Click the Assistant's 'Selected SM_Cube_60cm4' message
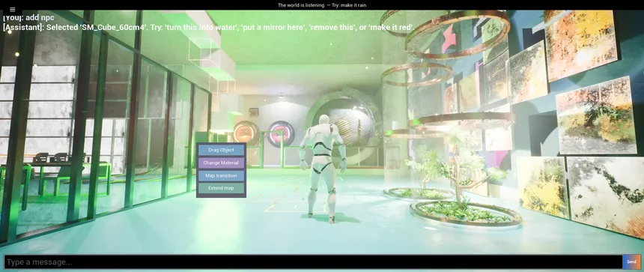This screenshot has width=644, height=272. pyautogui.click(x=209, y=28)
